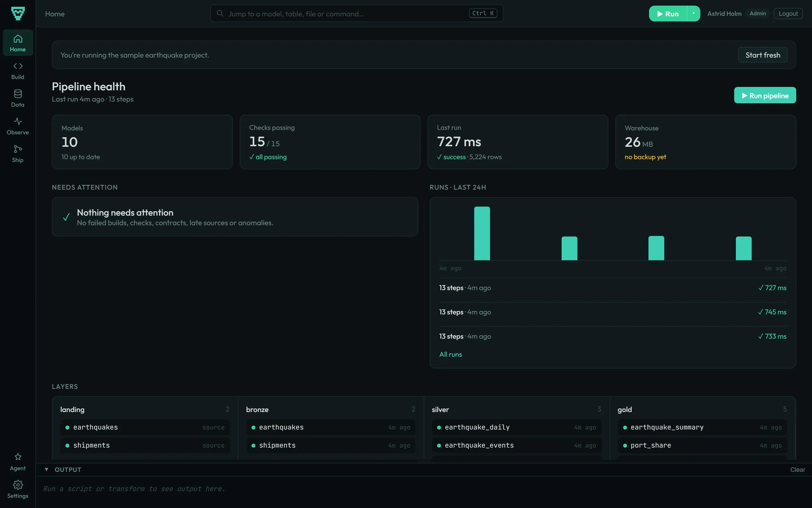Click the Run pipeline button

tap(765, 95)
